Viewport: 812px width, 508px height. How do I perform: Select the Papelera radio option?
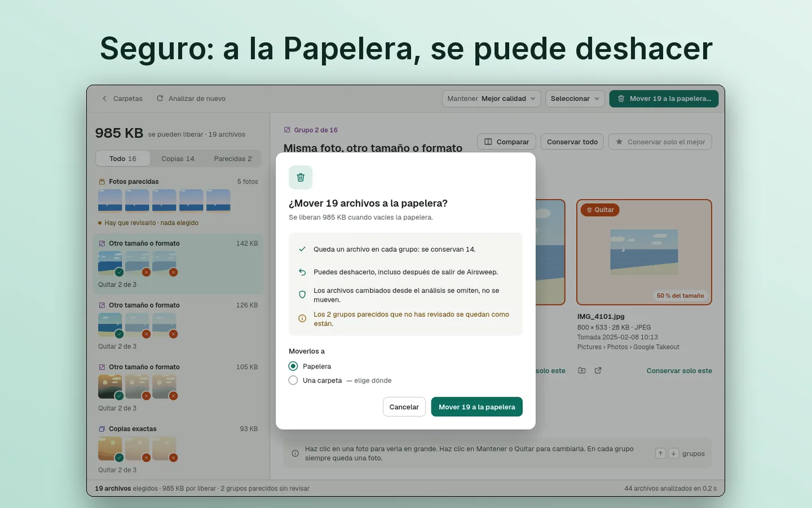click(293, 366)
